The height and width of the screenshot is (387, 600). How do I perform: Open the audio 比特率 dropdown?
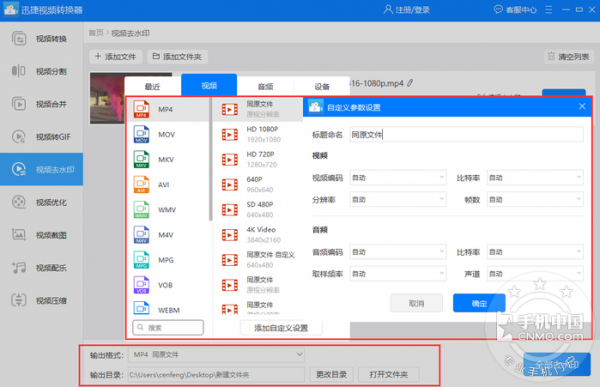[x=535, y=252]
